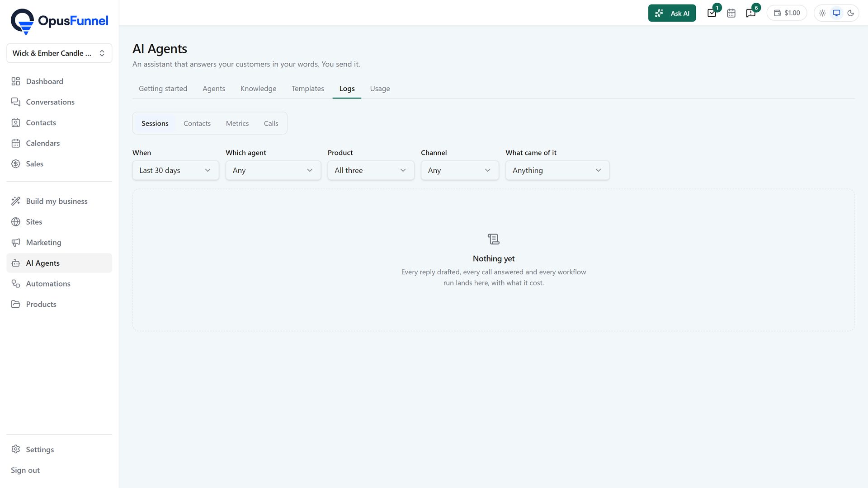Click the Ask AI button
This screenshot has height=488, width=868.
pyautogui.click(x=672, y=13)
